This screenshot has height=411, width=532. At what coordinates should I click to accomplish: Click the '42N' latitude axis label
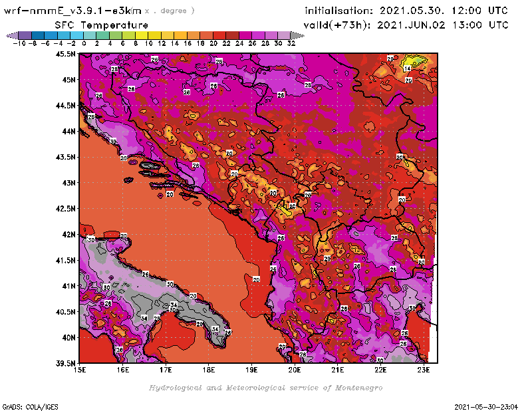point(68,235)
